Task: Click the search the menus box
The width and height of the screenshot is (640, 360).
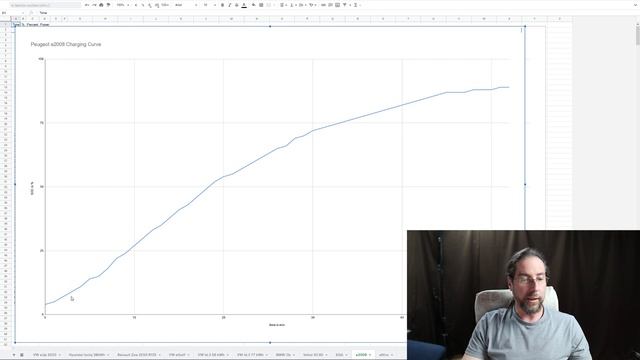Action: 45,5
